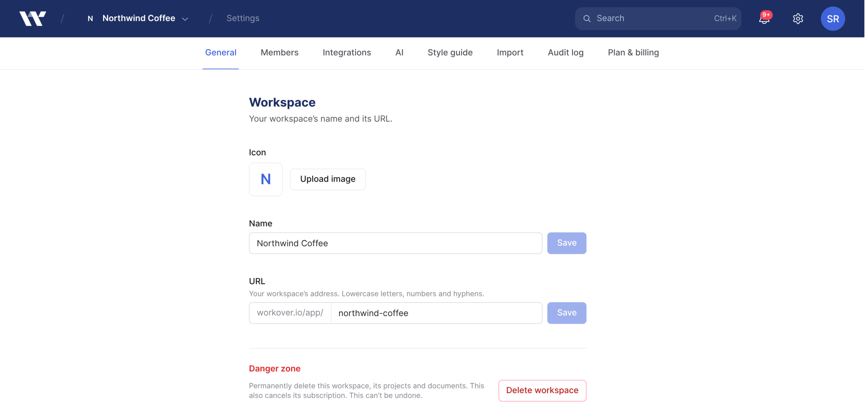Image resolution: width=868 pixels, height=416 pixels.
Task: Click the Delete workspace button
Action: pyautogui.click(x=542, y=391)
